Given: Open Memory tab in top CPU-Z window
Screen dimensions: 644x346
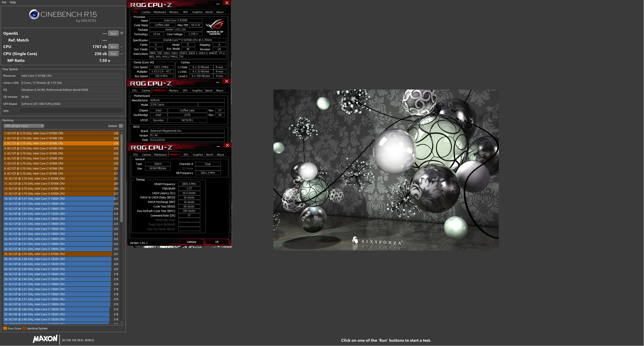Looking at the screenshot, I should click(174, 12).
